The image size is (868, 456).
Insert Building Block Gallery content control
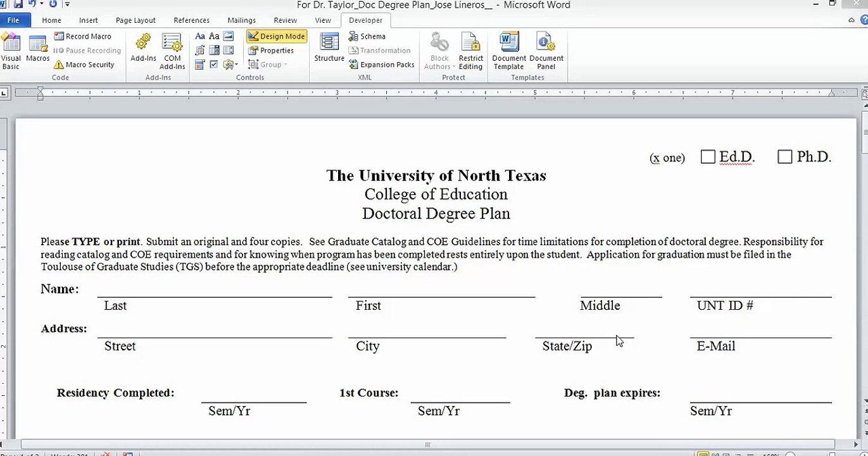pyautogui.click(x=200, y=51)
